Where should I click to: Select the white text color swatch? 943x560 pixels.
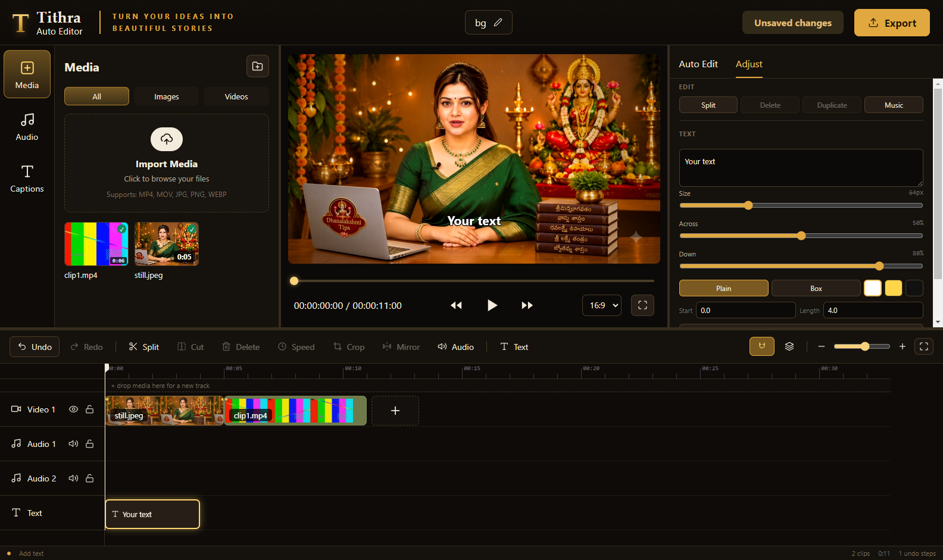(873, 288)
